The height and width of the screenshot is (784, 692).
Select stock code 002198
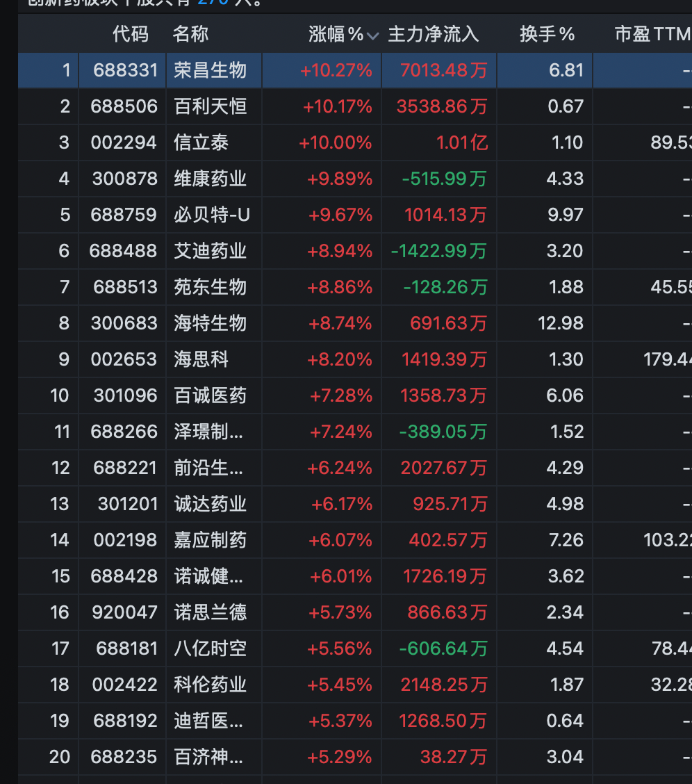pos(126,540)
